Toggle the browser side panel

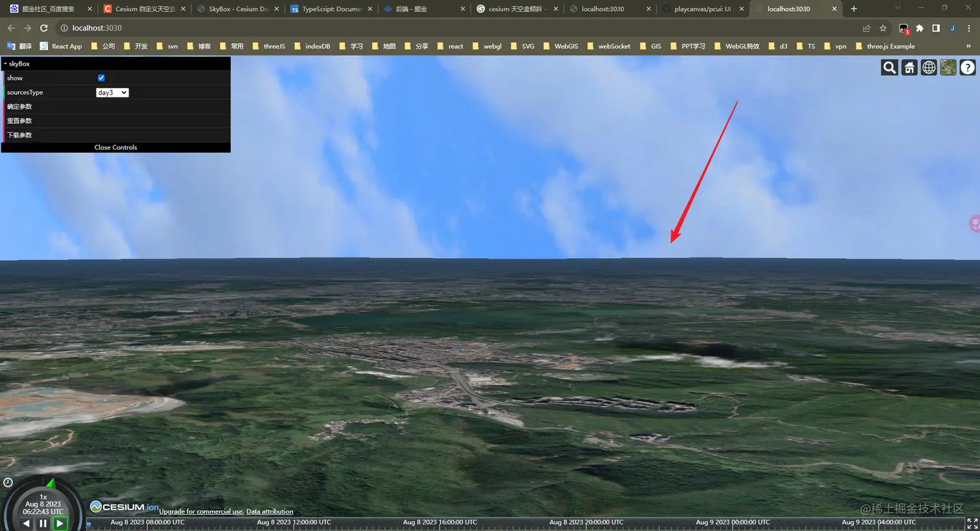[936, 28]
